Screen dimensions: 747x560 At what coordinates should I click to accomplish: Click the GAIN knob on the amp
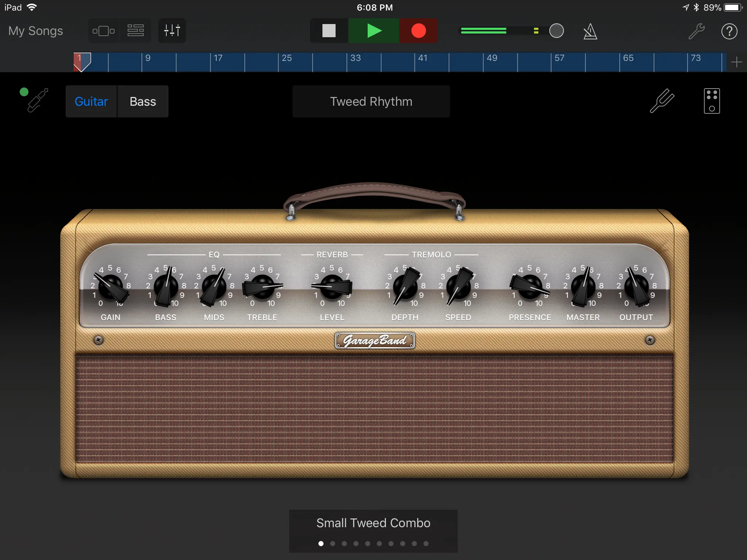pos(111,287)
